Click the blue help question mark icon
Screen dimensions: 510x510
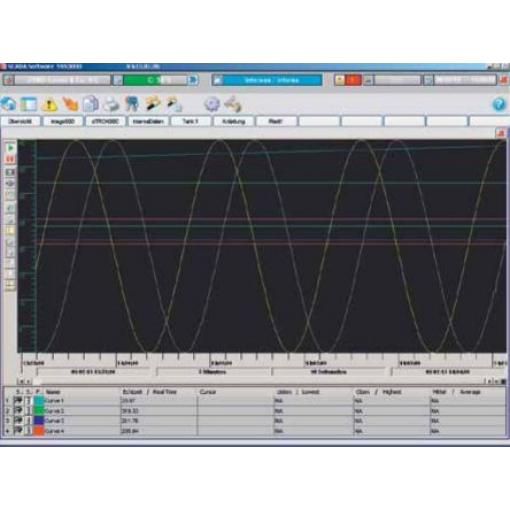(499, 105)
